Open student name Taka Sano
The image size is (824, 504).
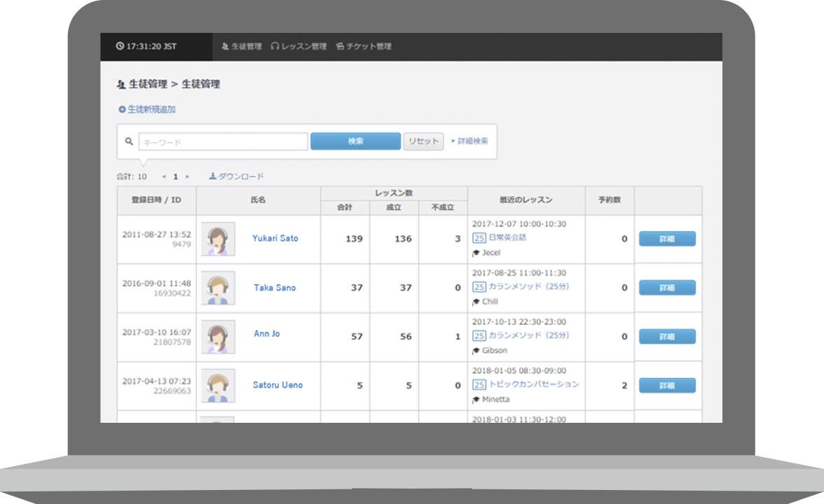[275, 288]
